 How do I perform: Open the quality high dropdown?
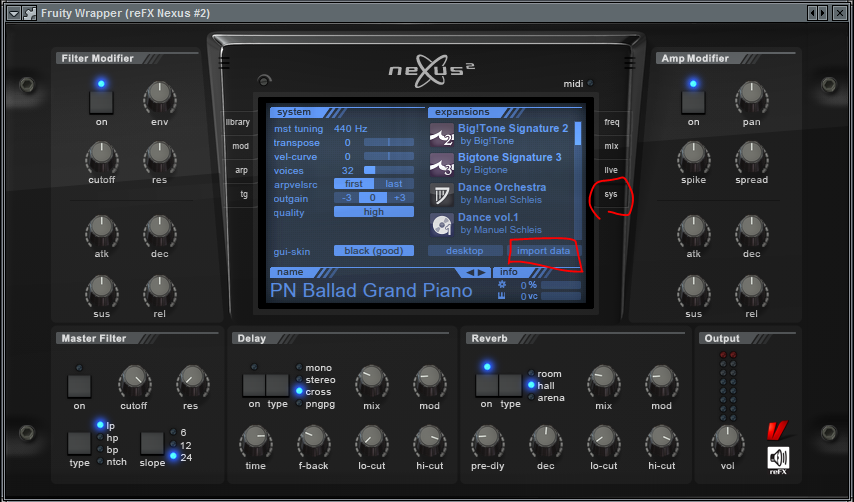[x=374, y=212]
